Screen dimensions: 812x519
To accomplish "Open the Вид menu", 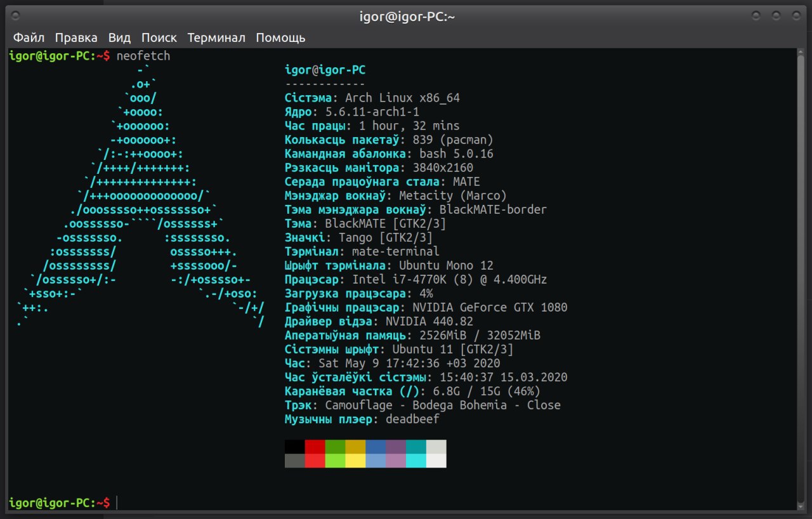I will pyautogui.click(x=119, y=37).
